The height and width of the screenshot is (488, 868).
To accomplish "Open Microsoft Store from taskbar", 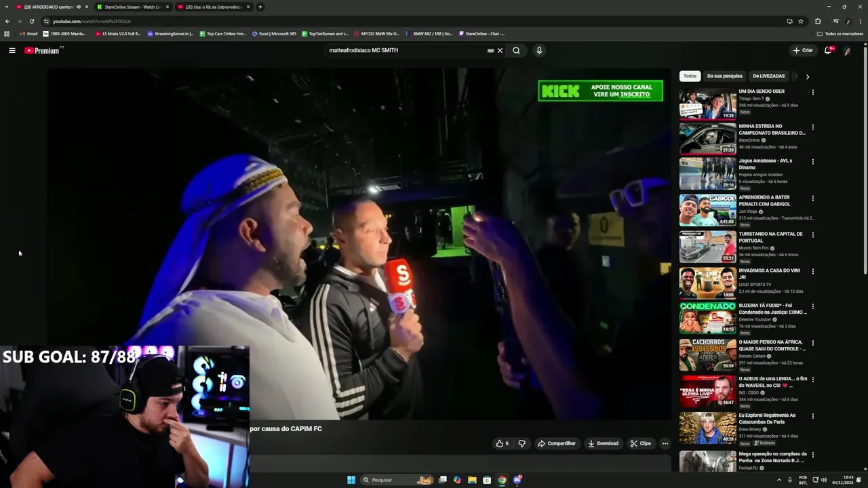I will click(x=487, y=480).
